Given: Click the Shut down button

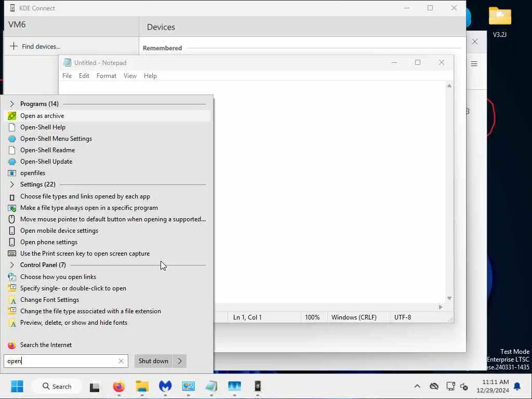Looking at the screenshot, I should pyautogui.click(x=153, y=361).
